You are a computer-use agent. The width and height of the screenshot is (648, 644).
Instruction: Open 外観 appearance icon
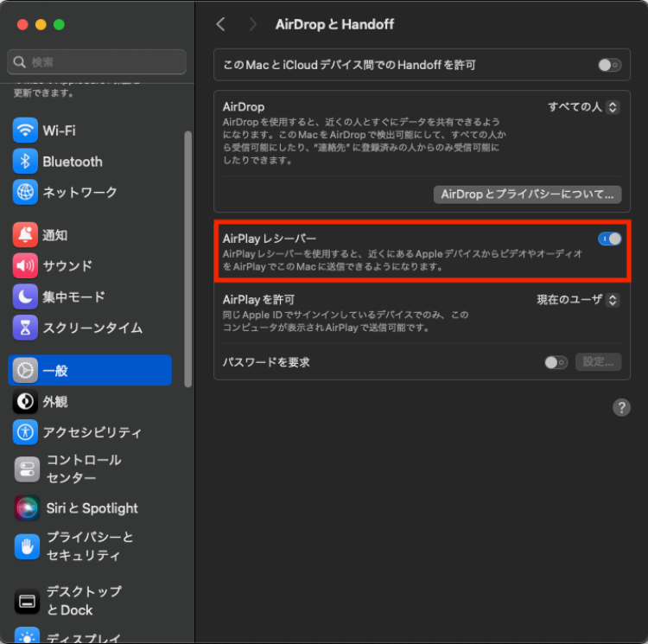click(x=25, y=401)
